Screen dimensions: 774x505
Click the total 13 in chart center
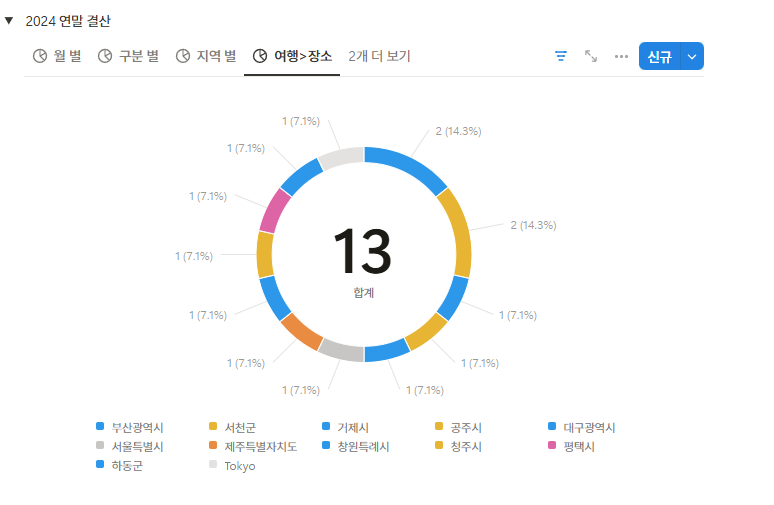click(x=363, y=251)
